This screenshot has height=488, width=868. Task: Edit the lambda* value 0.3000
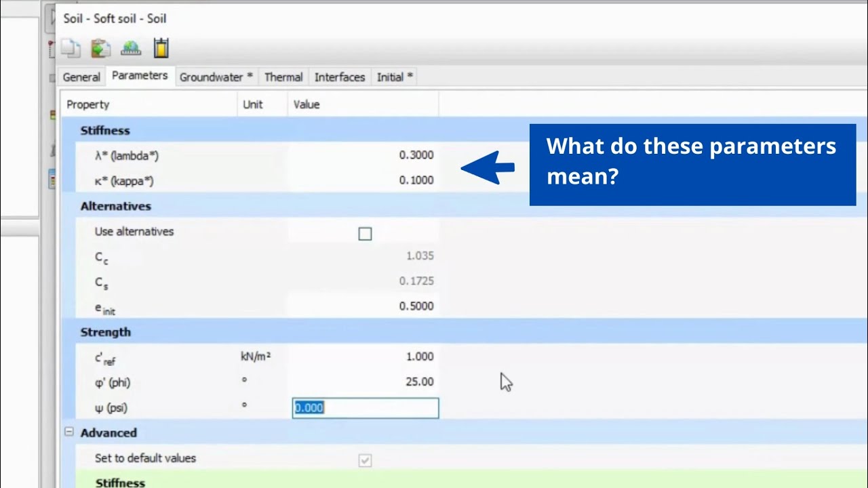click(363, 155)
